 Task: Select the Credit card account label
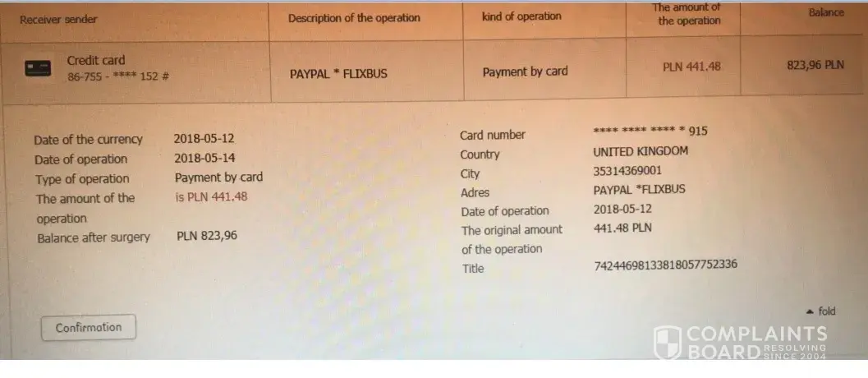click(x=96, y=60)
